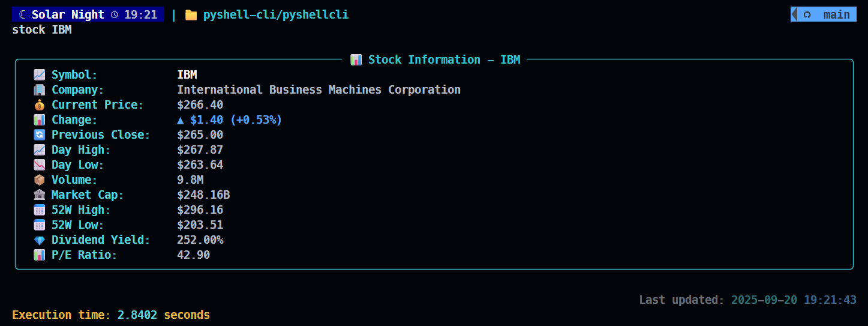
Task: Click the moon icon beside Solar Night
Action: [x=22, y=15]
